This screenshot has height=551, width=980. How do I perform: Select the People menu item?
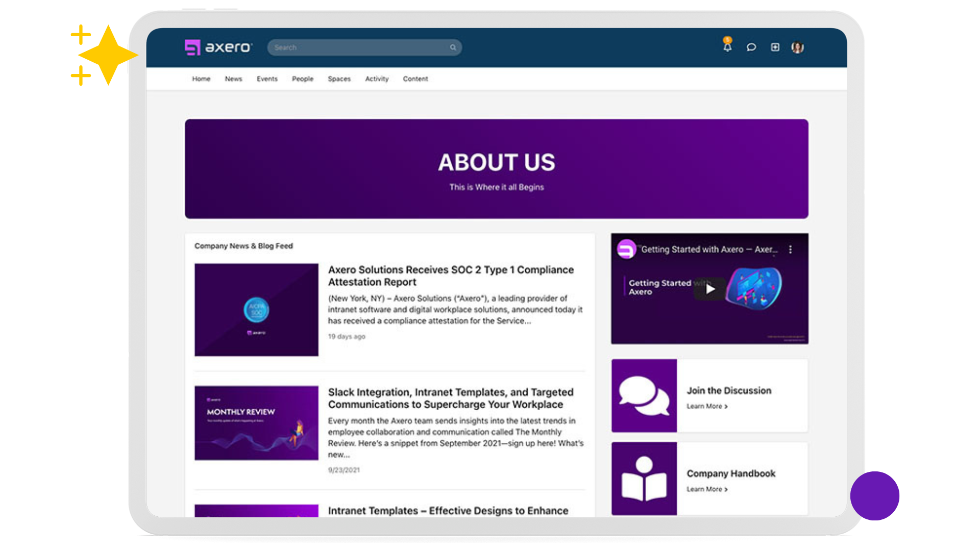click(302, 79)
